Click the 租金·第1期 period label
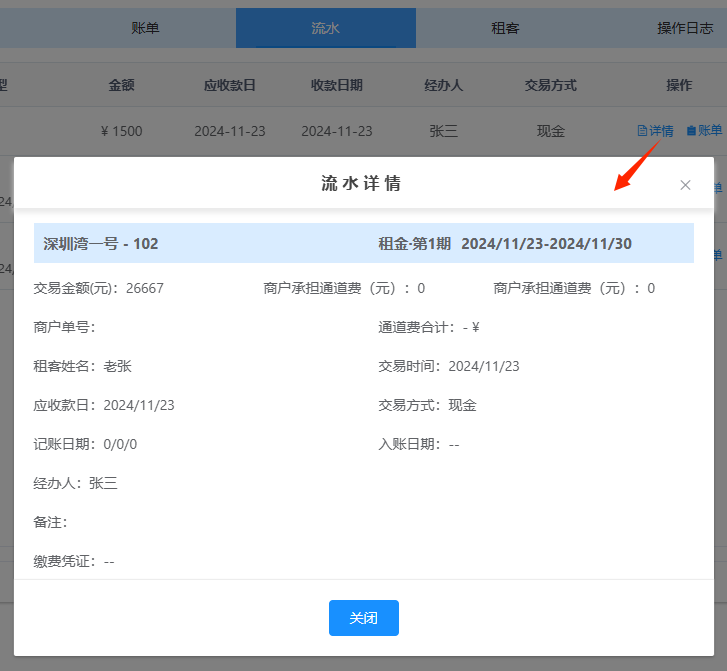Viewport: 727px width, 671px height. 414,243
